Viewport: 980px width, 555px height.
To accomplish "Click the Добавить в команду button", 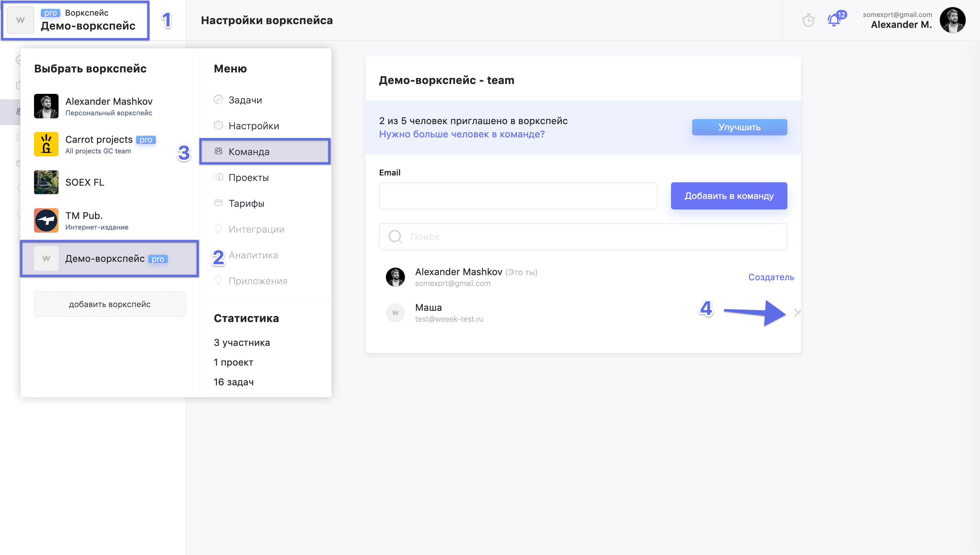I will point(729,196).
